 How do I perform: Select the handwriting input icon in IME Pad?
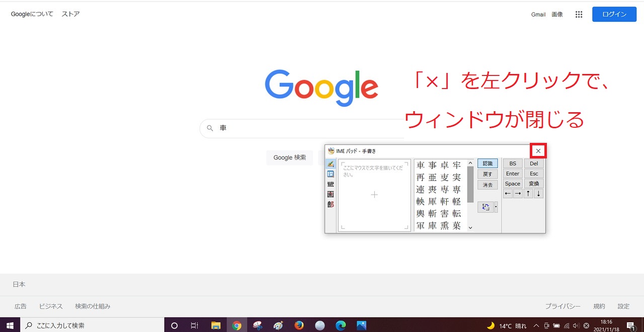331,164
